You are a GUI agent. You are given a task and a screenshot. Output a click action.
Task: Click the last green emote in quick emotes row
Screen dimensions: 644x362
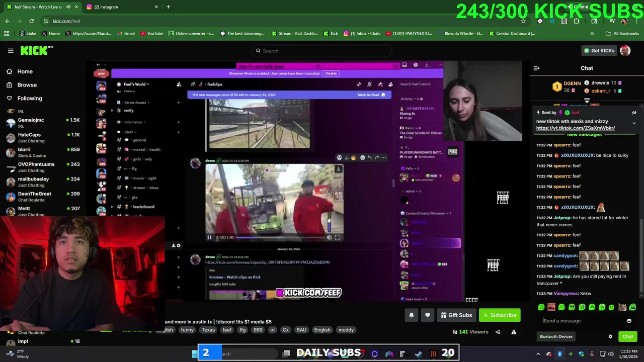pyautogui.click(x=632, y=307)
